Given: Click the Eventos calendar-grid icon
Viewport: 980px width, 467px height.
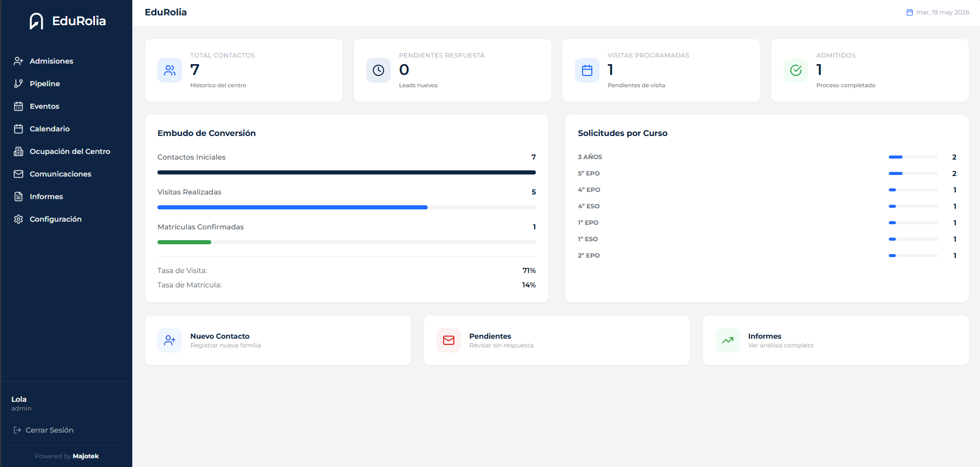Looking at the screenshot, I should point(18,106).
